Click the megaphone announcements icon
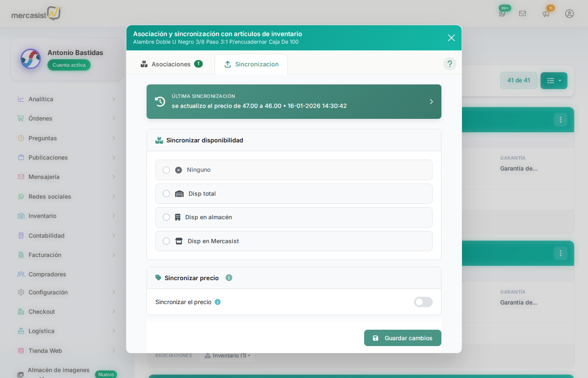The image size is (588, 378). tap(546, 14)
